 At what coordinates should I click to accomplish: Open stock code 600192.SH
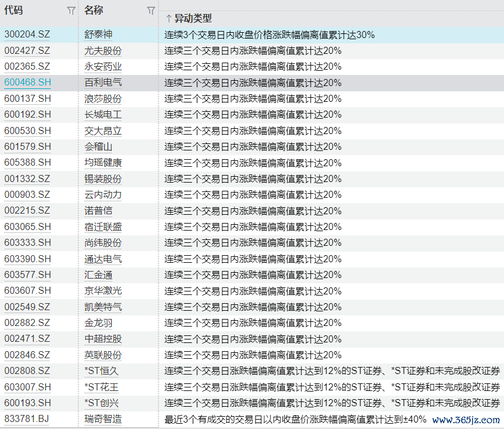[27, 115]
